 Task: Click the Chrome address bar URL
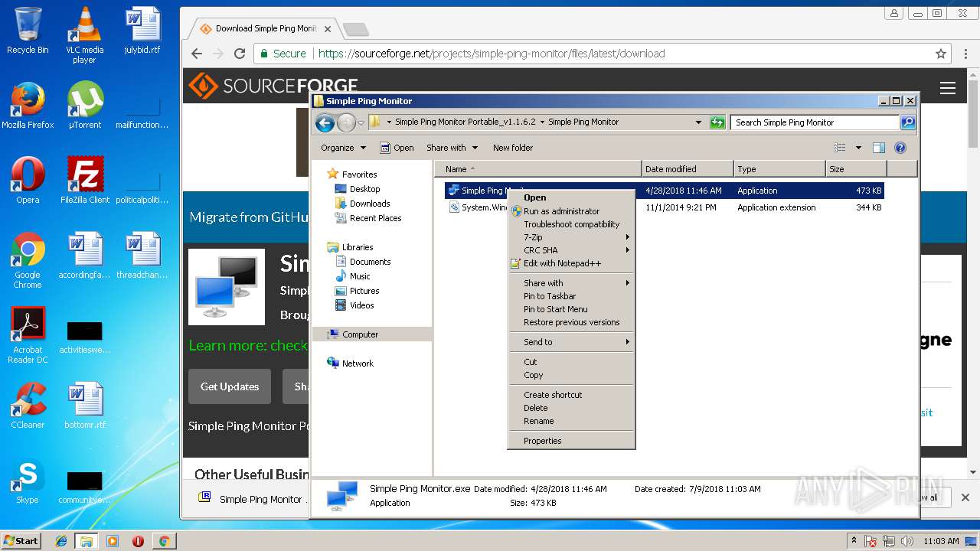(492, 54)
